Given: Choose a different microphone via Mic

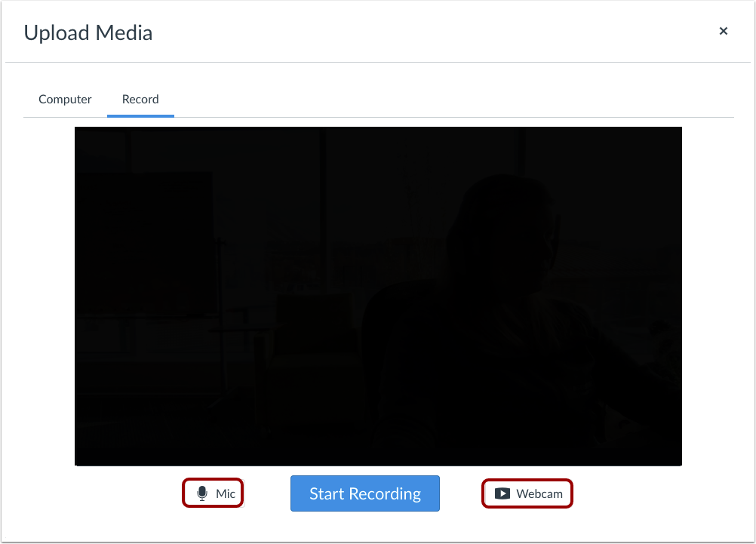Looking at the screenshot, I should [x=213, y=493].
